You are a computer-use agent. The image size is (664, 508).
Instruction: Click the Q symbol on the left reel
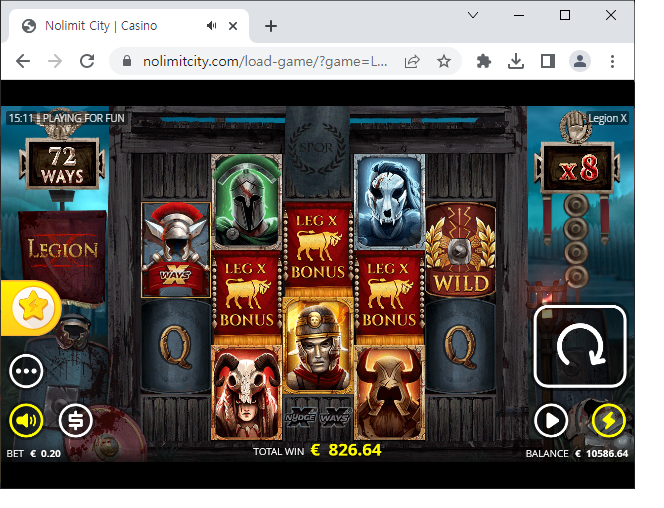tap(176, 346)
